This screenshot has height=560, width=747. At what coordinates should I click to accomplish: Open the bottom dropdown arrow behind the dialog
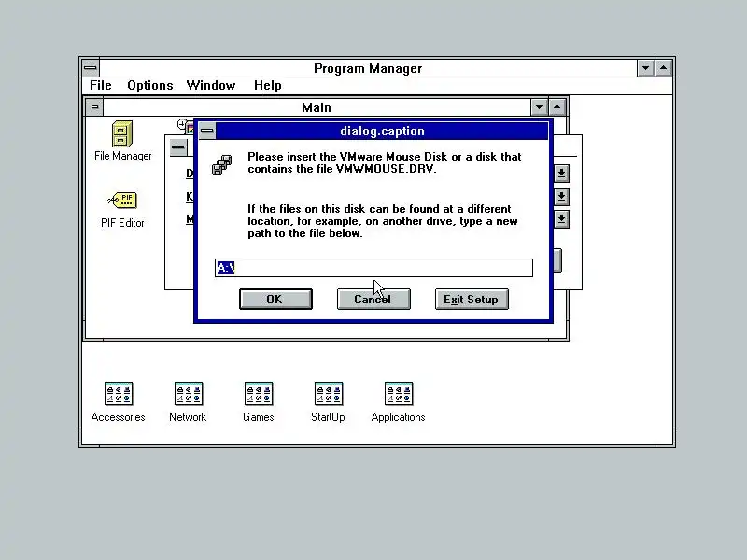tap(562, 219)
